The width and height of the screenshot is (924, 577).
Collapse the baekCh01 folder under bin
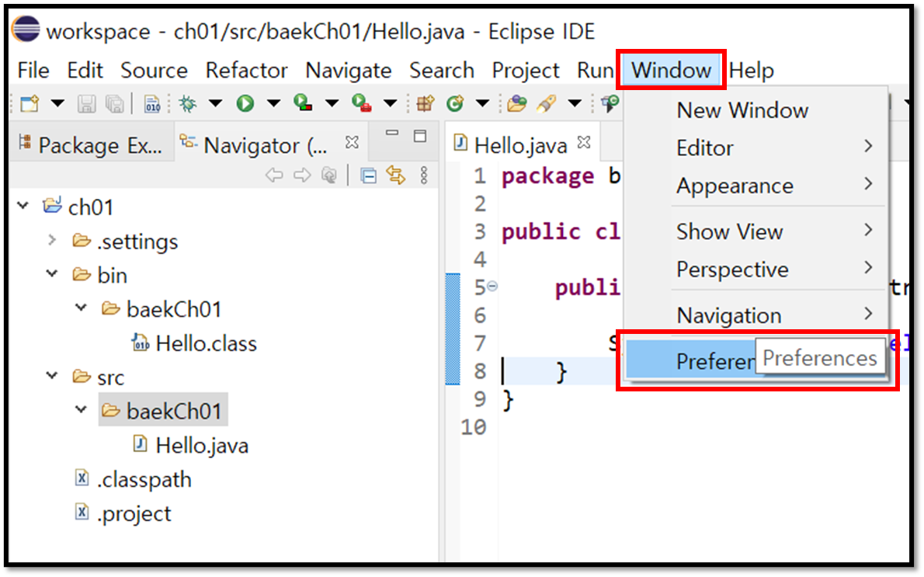[82, 308]
